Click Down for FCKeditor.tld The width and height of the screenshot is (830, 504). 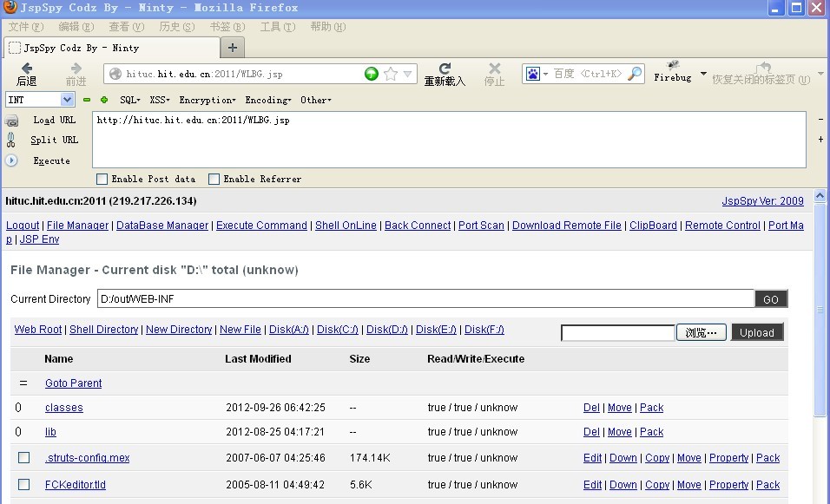tap(623, 485)
